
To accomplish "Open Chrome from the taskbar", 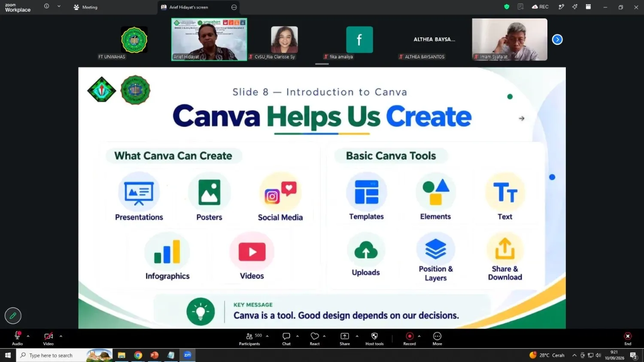I will click(138, 355).
